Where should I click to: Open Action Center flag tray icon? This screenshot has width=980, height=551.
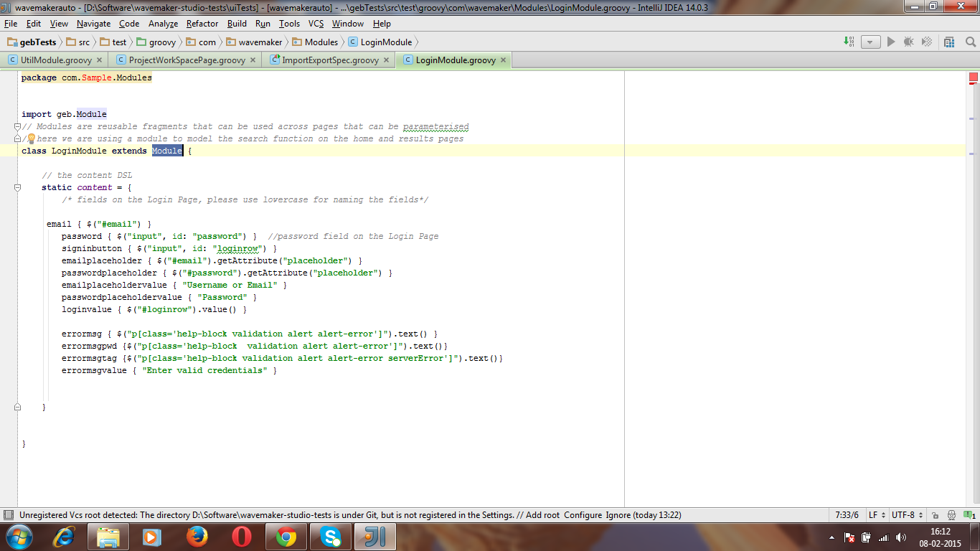click(x=849, y=537)
